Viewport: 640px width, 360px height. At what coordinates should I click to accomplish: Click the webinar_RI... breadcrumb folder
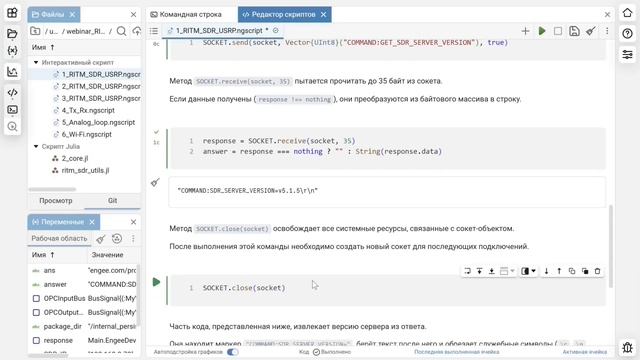tap(86, 31)
